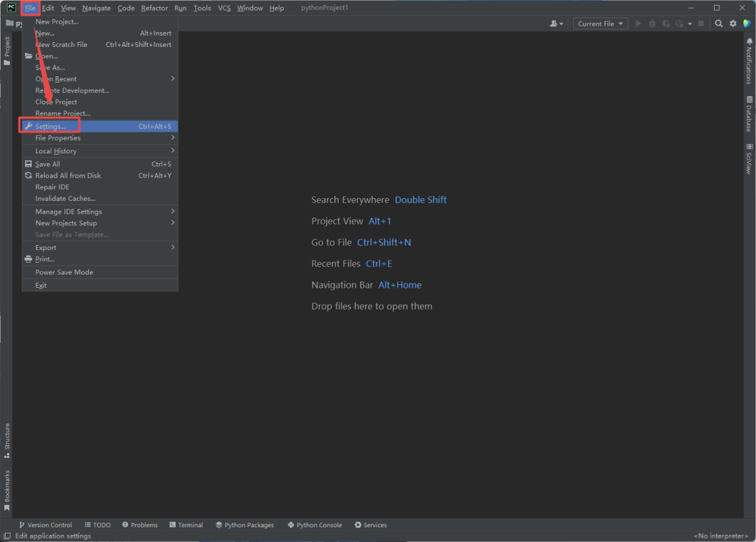The image size is (756, 542).
Task: Open the Notifications side panel
Action: pyautogui.click(x=749, y=61)
